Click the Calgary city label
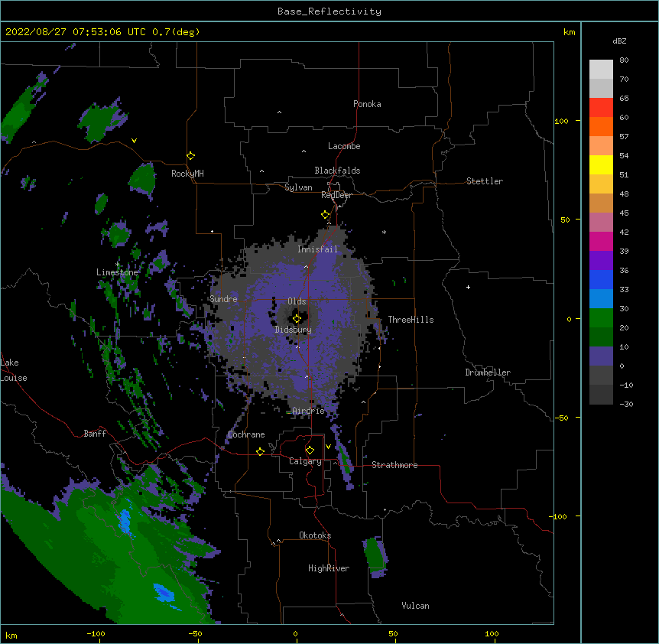 [x=305, y=461]
